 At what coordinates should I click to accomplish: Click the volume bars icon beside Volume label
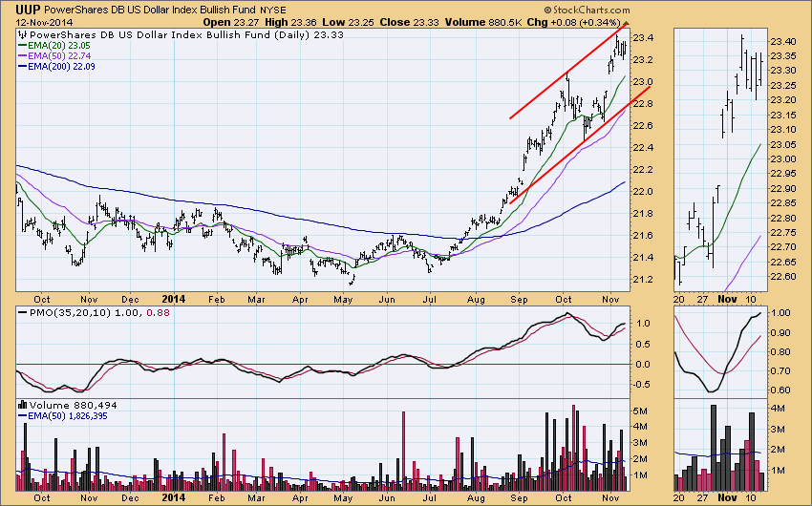pyautogui.click(x=22, y=405)
